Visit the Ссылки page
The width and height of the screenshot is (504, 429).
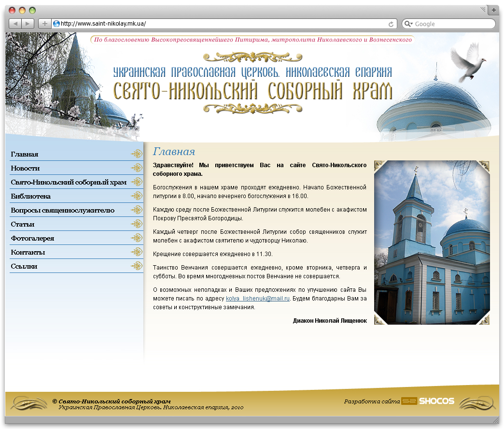[x=23, y=266]
